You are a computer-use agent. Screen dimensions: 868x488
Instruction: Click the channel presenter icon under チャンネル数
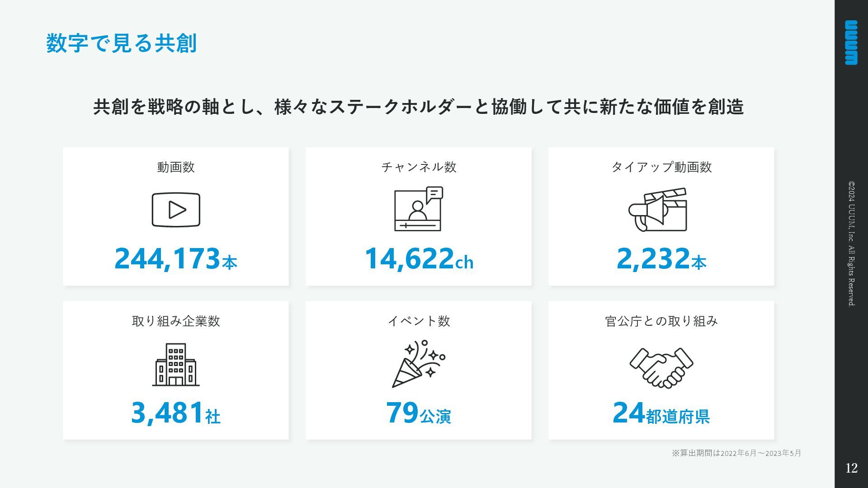[419, 209]
